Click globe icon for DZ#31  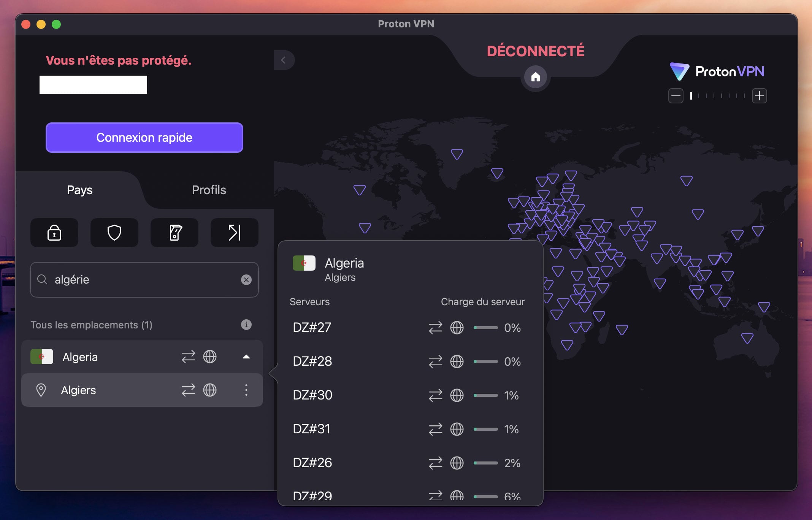[x=457, y=429]
